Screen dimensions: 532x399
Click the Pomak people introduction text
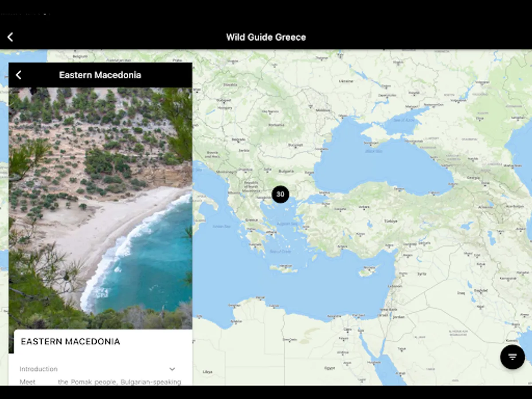click(x=100, y=382)
